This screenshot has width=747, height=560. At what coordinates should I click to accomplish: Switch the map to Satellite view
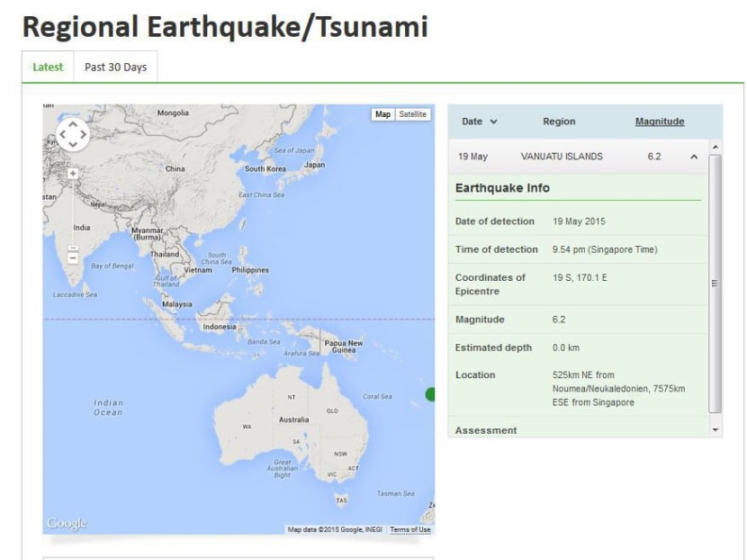click(x=411, y=114)
